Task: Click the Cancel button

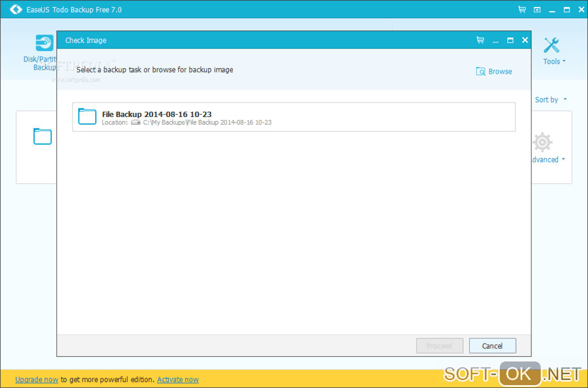Action: [492, 346]
